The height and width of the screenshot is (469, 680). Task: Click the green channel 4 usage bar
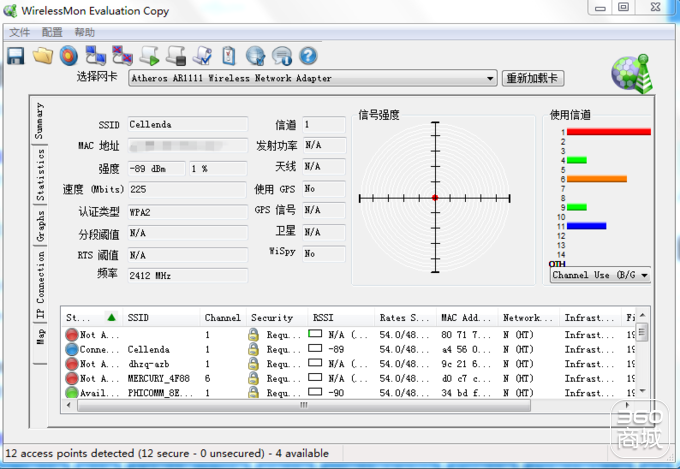coord(577,160)
